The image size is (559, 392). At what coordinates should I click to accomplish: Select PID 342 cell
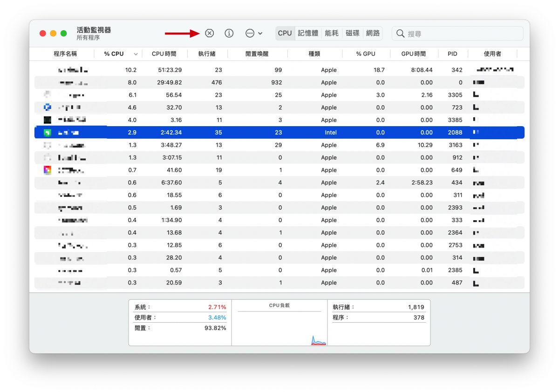click(457, 70)
